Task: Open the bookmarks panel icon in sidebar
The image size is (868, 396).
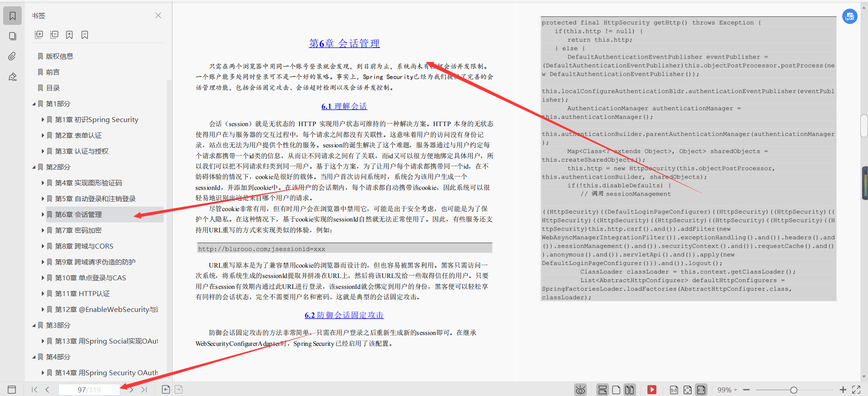Action: pyautogui.click(x=13, y=16)
